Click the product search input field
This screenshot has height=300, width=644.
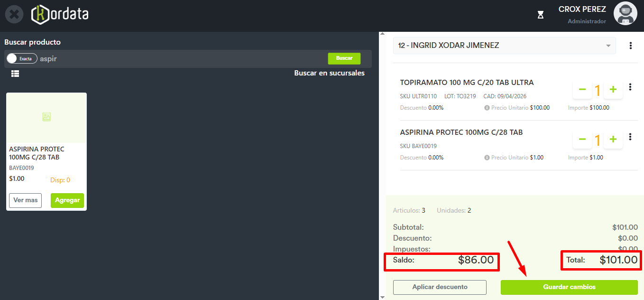pyautogui.click(x=180, y=59)
